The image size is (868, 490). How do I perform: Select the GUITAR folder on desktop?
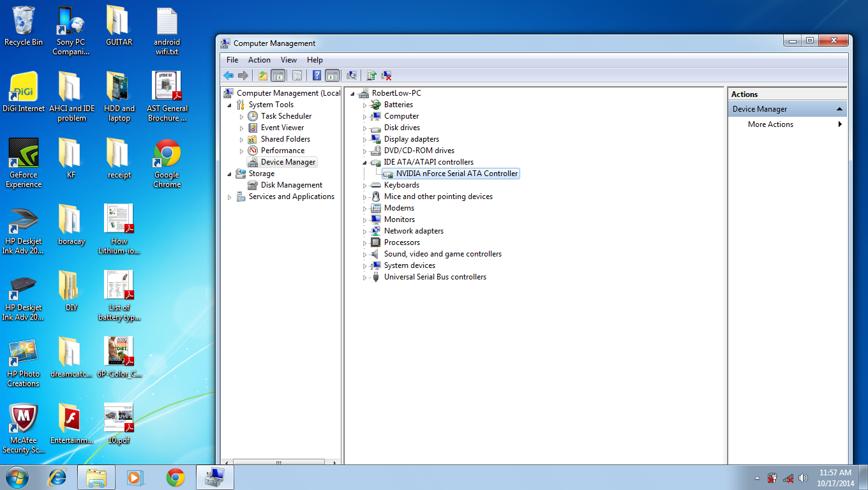coord(119,26)
